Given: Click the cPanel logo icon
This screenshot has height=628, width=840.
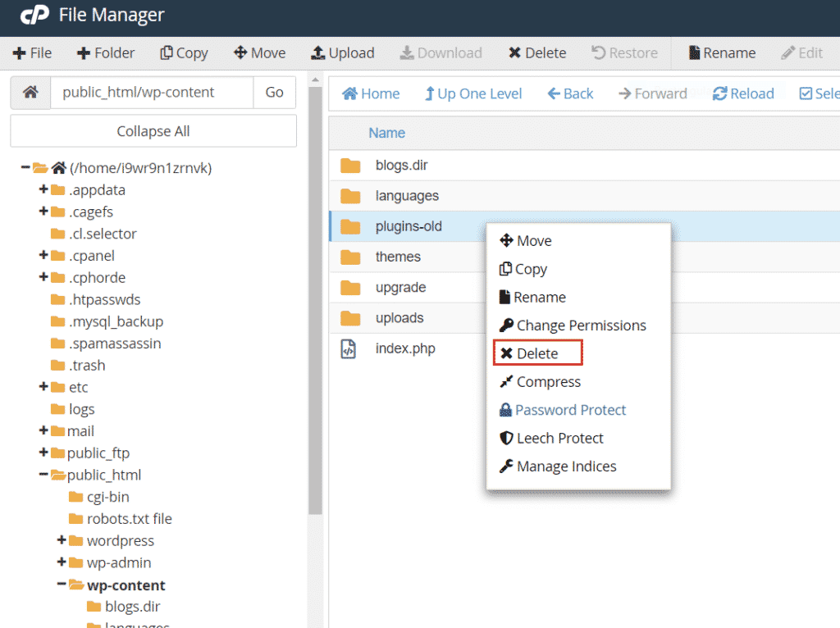Looking at the screenshot, I should click(34, 15).
